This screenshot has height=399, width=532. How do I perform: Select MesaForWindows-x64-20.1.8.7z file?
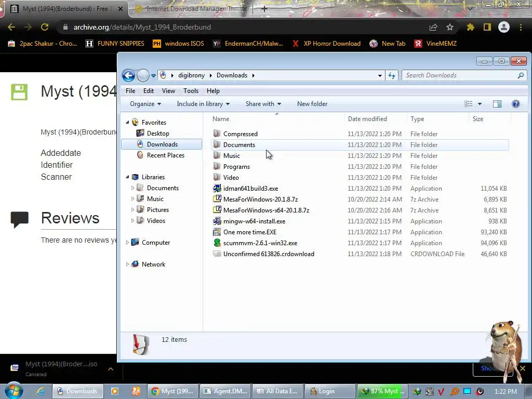pyautogui.click(x=266, y=210)
